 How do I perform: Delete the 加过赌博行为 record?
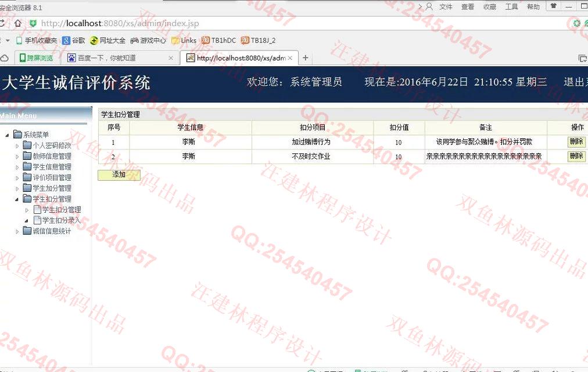[576, 141]
